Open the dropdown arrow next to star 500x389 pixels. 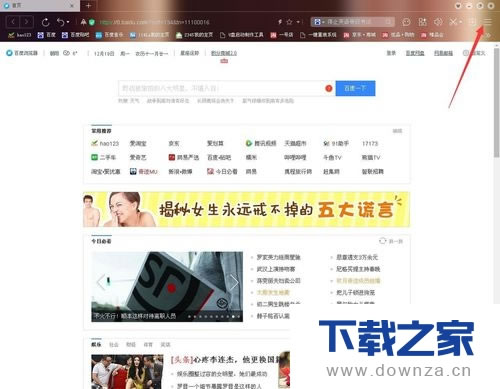click(x=298, y=22)
